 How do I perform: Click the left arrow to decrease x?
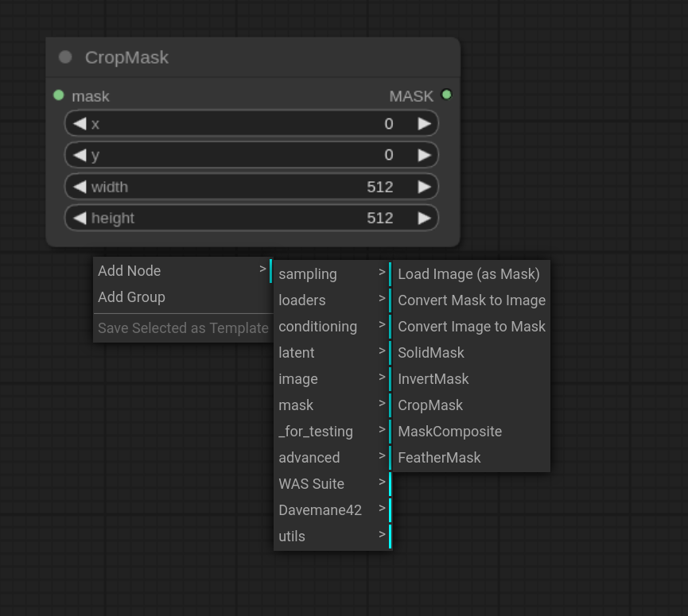pos(79,123)
